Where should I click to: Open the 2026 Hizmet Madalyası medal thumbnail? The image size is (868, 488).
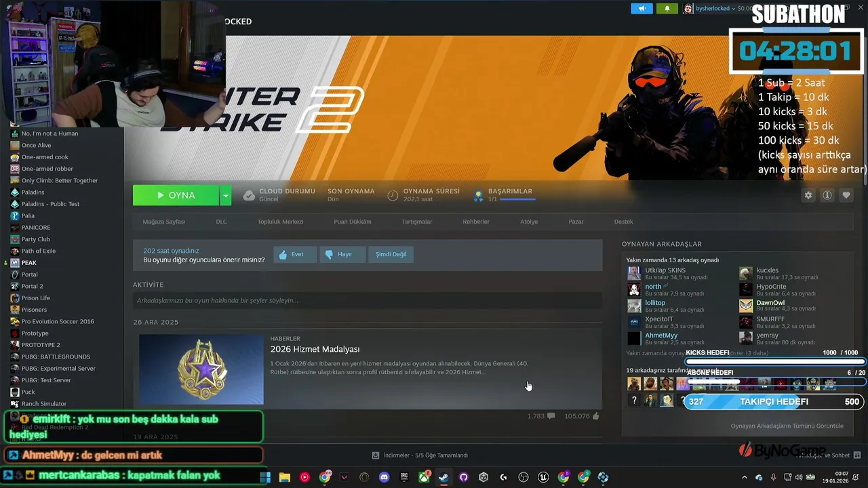click(x=201, y=369)
